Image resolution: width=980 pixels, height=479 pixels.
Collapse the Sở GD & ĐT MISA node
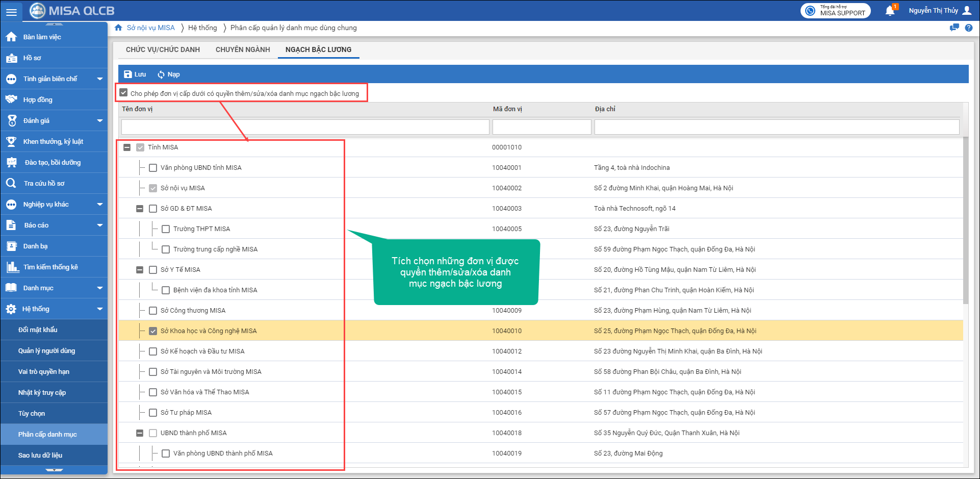pos(140,209)
